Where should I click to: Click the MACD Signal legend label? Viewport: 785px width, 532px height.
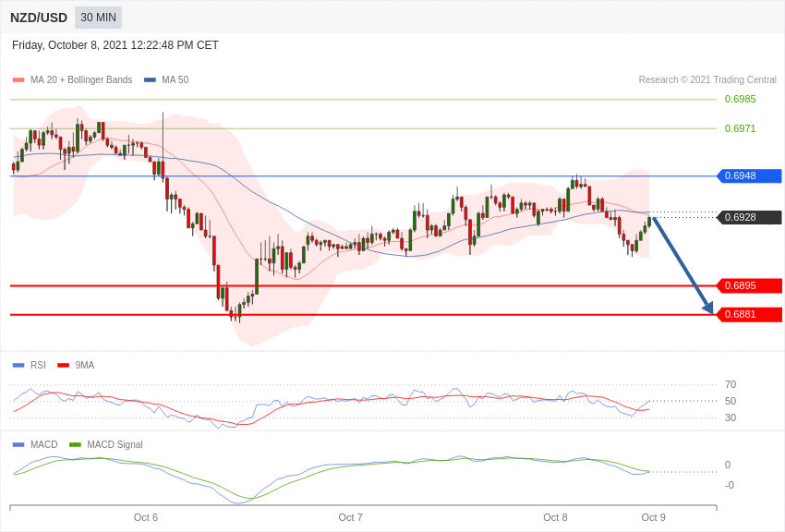[115, 444]
